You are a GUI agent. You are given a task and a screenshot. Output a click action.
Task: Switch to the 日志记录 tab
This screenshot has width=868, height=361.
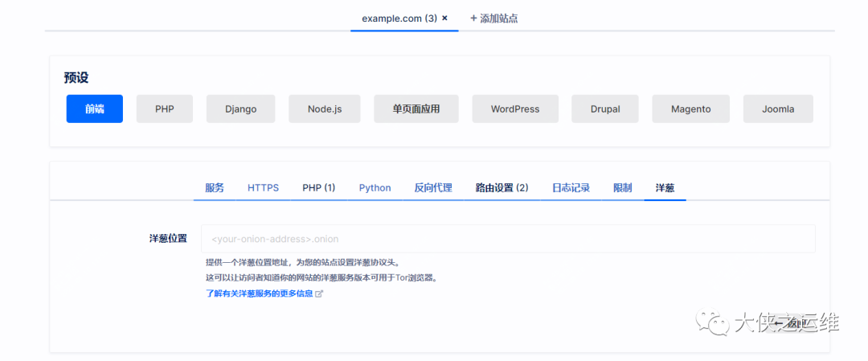571,187
